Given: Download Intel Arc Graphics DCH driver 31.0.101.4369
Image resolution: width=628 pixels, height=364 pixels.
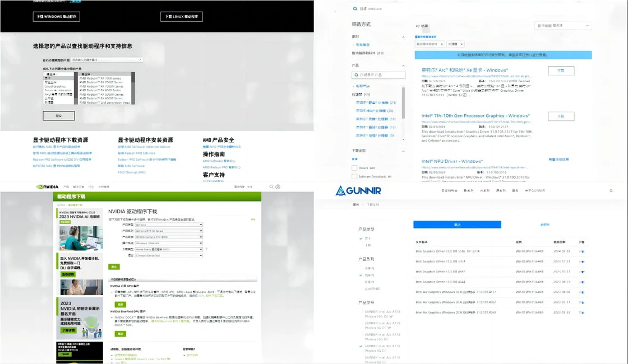Looking at the screenshot, I should 582,312.
